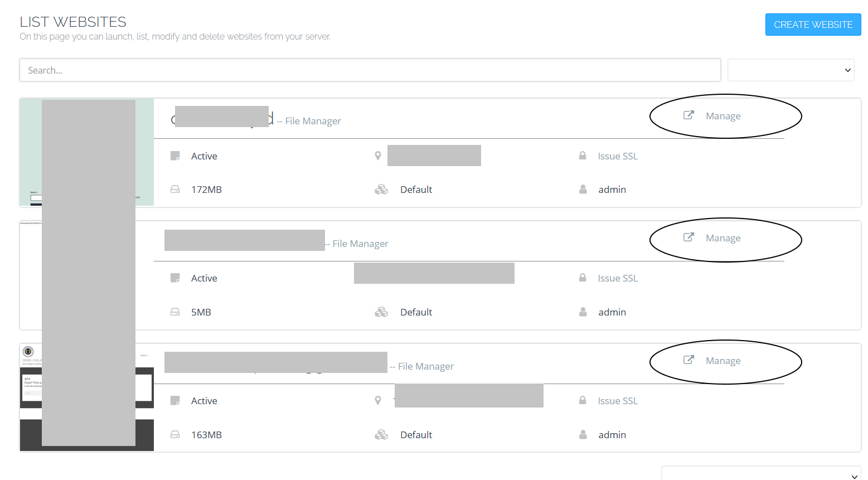Click the external-link icon beside the first Manage

688,115
